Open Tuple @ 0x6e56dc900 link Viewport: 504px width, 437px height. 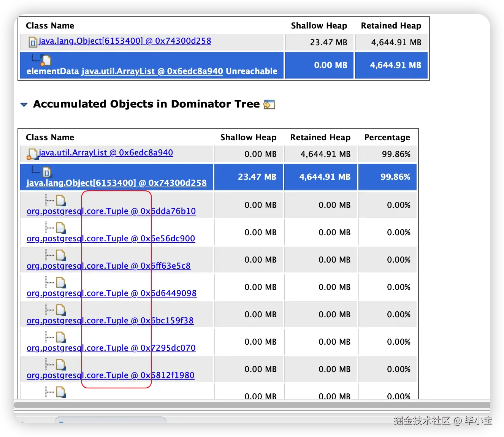pos(111,239)
